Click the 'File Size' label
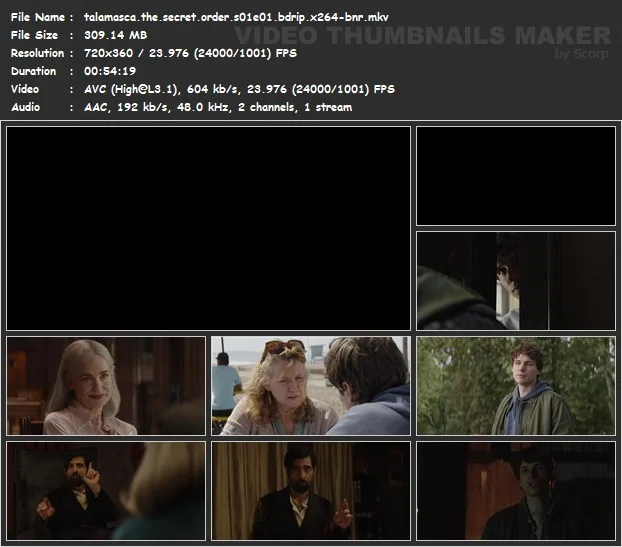The height and width of the screenshot is (547, 622). click(x=34, y=35)
